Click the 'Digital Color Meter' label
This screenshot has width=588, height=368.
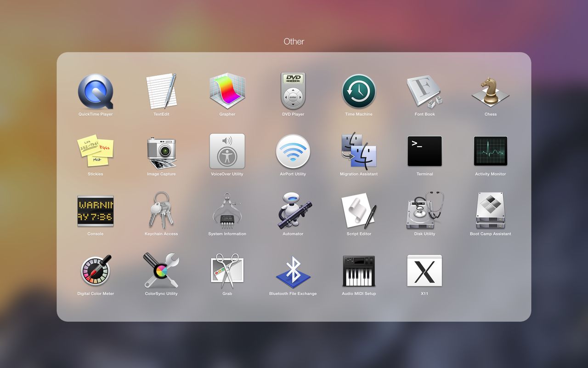96,293
